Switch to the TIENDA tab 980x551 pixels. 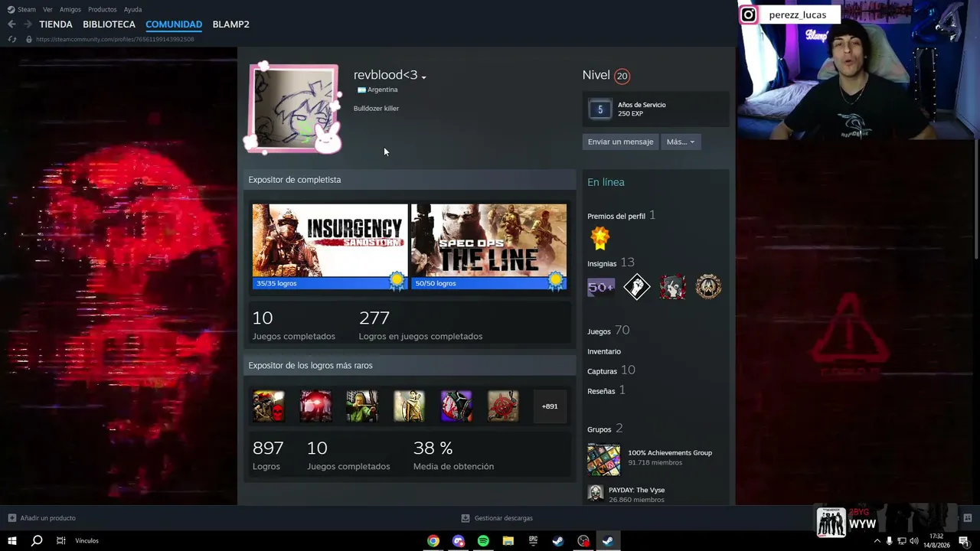point(56,24)
